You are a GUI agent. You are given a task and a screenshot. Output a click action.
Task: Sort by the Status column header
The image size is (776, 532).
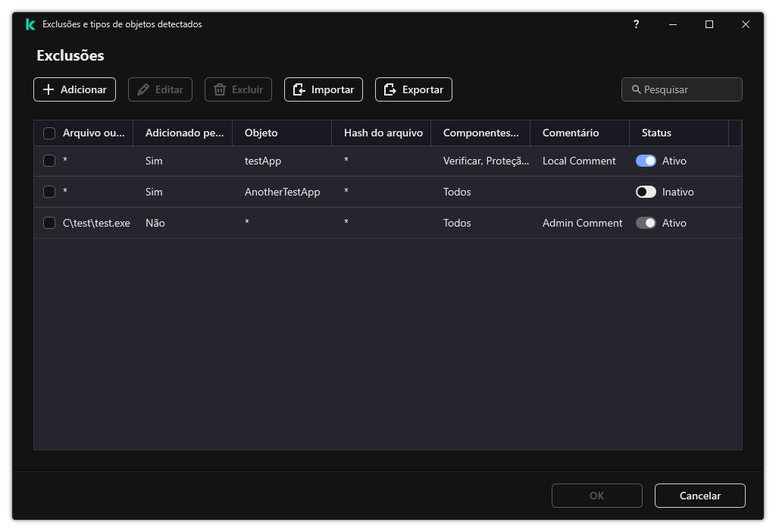point(656,133)
